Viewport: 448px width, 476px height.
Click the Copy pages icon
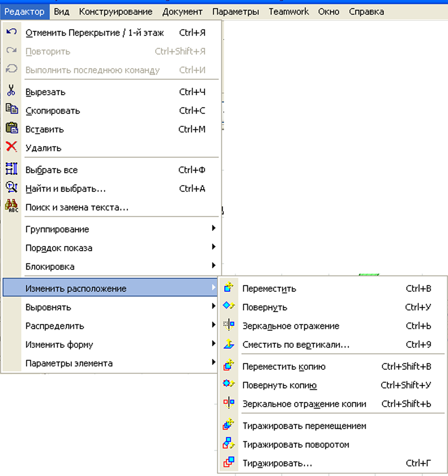coord(12,109)
